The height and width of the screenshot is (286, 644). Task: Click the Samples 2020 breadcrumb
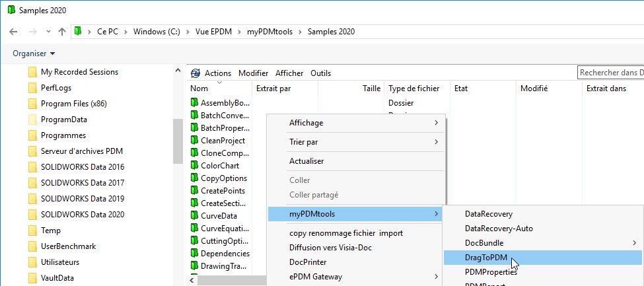coord(331,32)
